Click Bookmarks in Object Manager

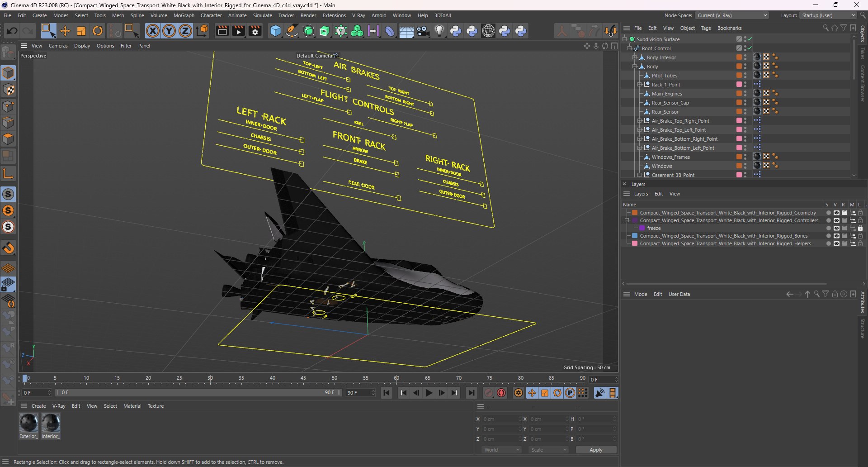729,28
